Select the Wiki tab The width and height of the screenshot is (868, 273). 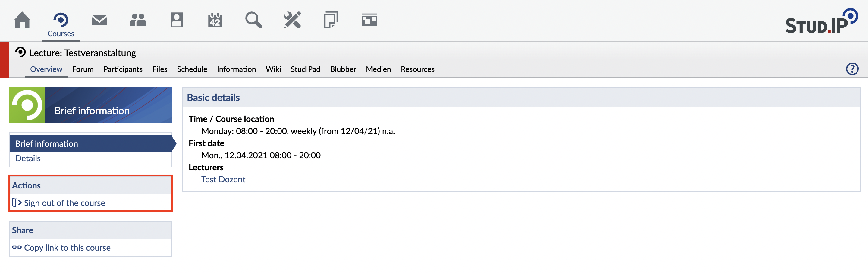(x=273, y=69)
